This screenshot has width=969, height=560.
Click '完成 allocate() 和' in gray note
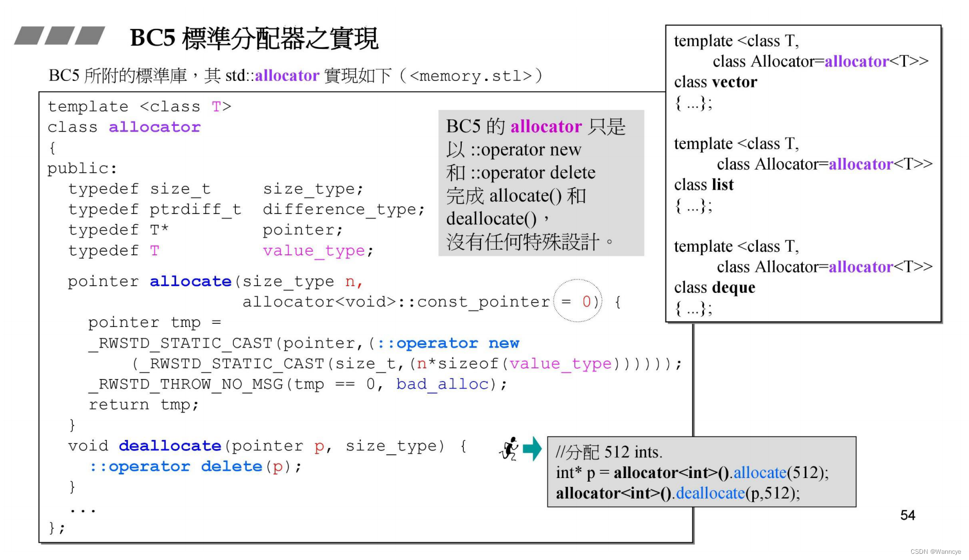coord(516,196)
